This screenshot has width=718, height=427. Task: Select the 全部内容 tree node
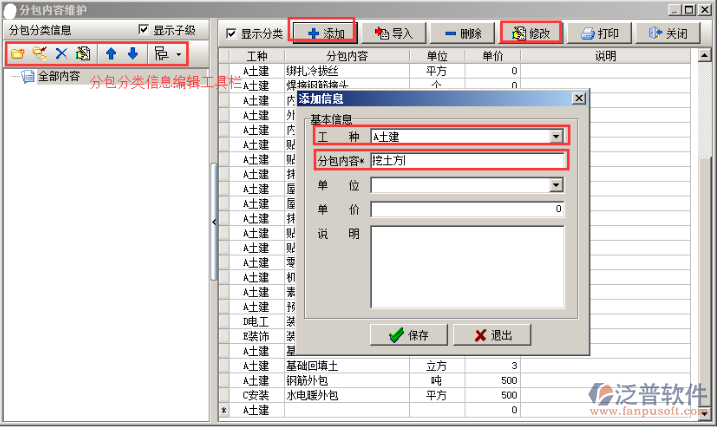pos(59,76)
